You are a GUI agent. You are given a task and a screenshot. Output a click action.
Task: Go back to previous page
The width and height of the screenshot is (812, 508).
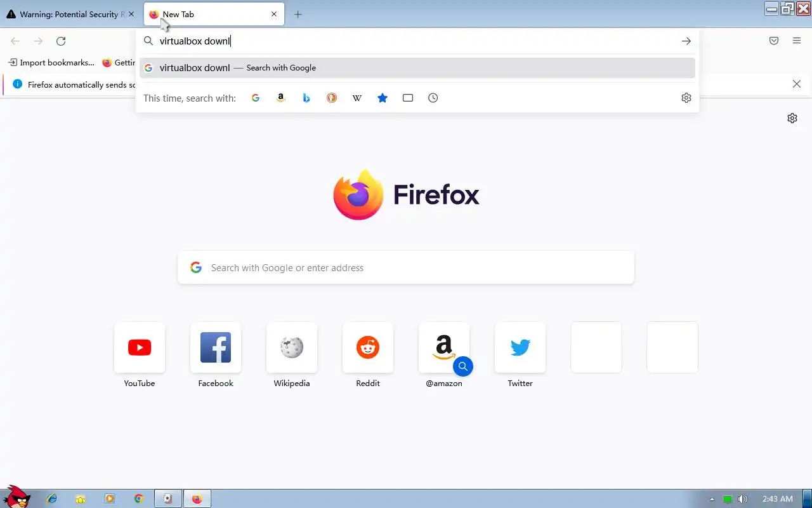point(15,41)
